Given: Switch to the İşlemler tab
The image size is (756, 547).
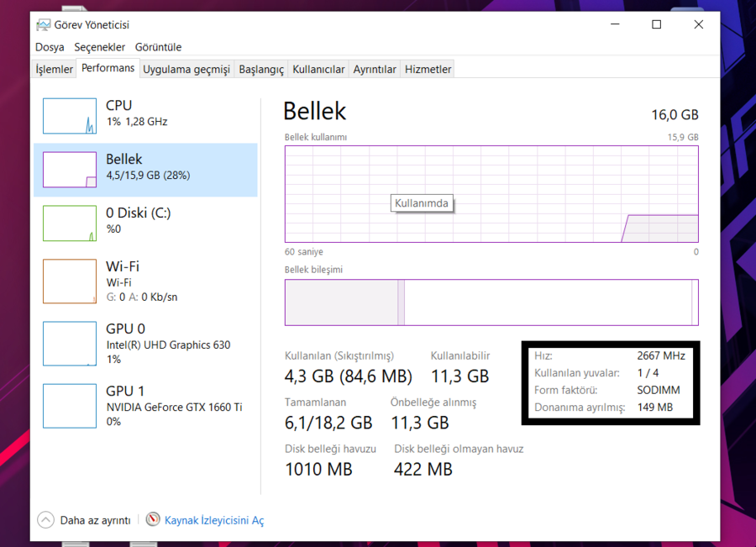Looking at the screenshot, I should pos(54,70).
